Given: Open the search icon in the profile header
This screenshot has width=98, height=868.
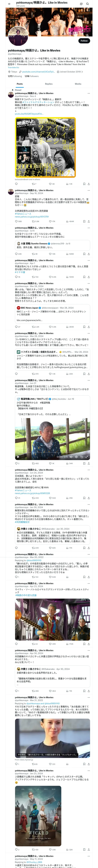Looking at the screenshot, I should (88, 4).
